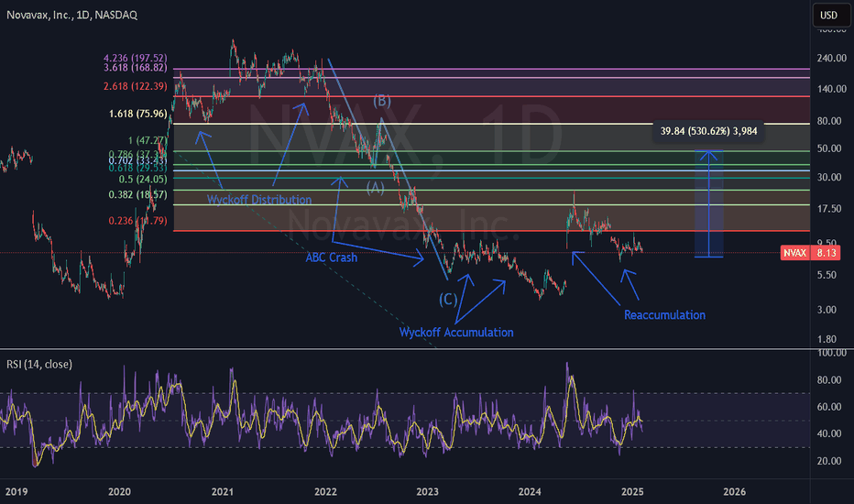This screenshot has height=504, width=854.
Task: Click the Reaccumulation annotation text
Action: click(x=664, y=315)
